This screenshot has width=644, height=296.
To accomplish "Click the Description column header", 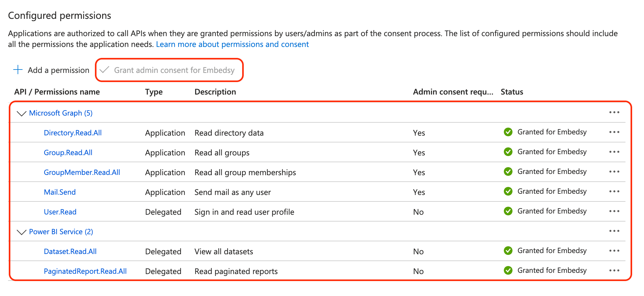I will pyautogui.click(x=215, y=92).
